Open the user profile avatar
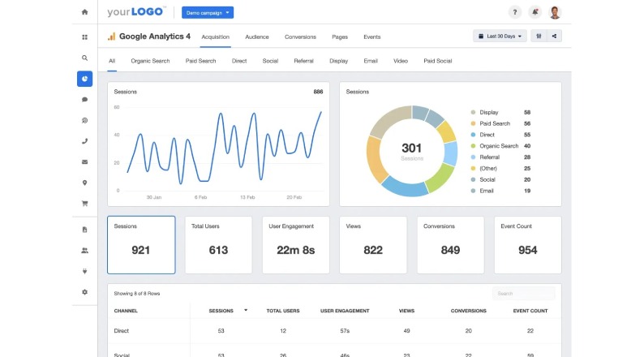The image size is (644, 357). point(555,12)
